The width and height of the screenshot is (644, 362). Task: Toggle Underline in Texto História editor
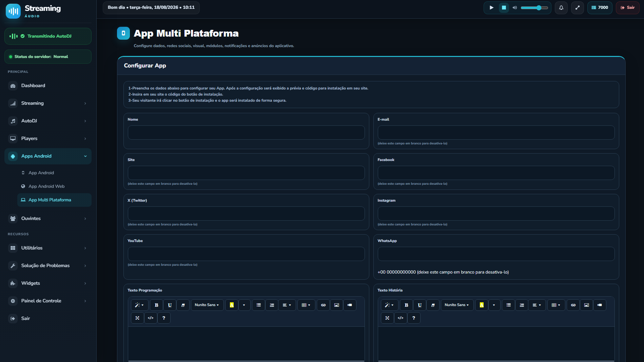coord(419,305)
